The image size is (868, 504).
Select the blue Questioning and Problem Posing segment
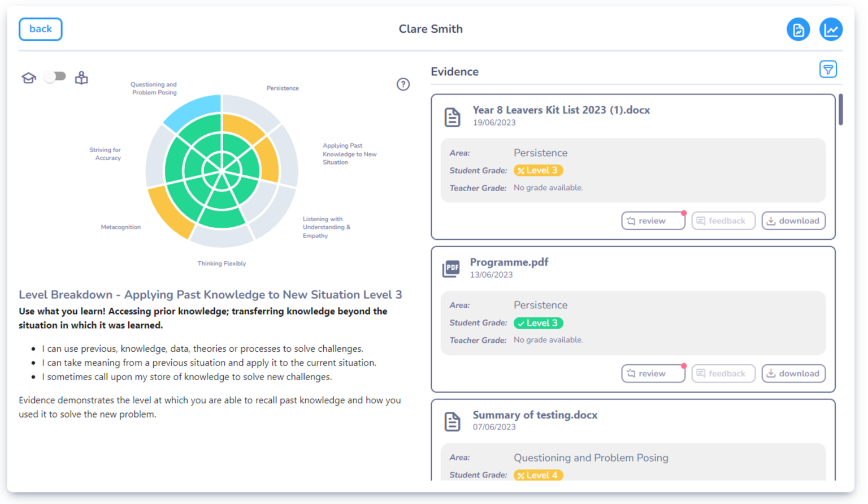pos(195,110)
